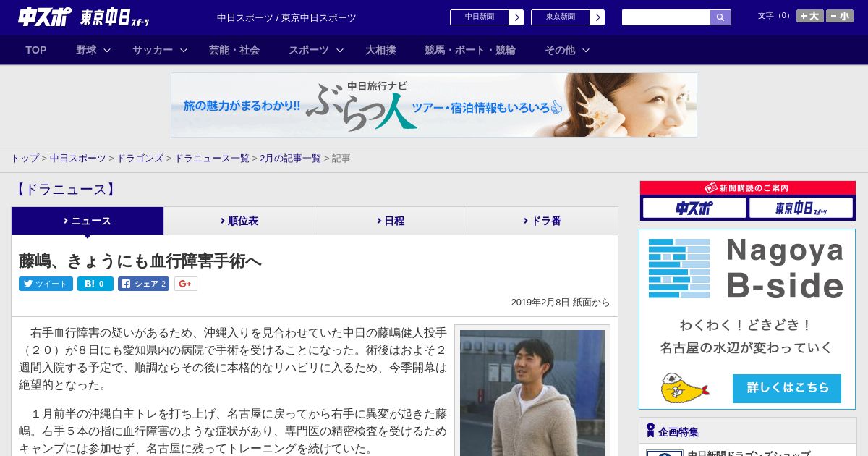Click the search magnifier button

pyautogui.click(x=720, y=17)
